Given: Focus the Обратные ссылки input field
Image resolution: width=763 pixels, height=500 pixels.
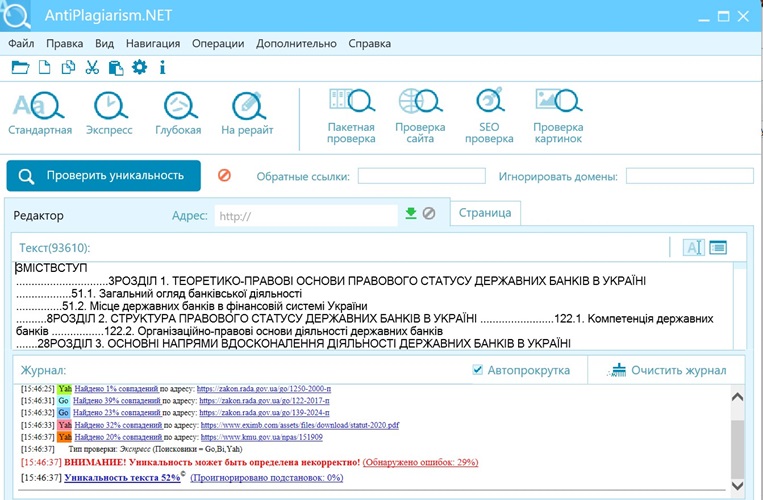Looking at the screenshot, I should pyautogui.click(x=421, y=176).
